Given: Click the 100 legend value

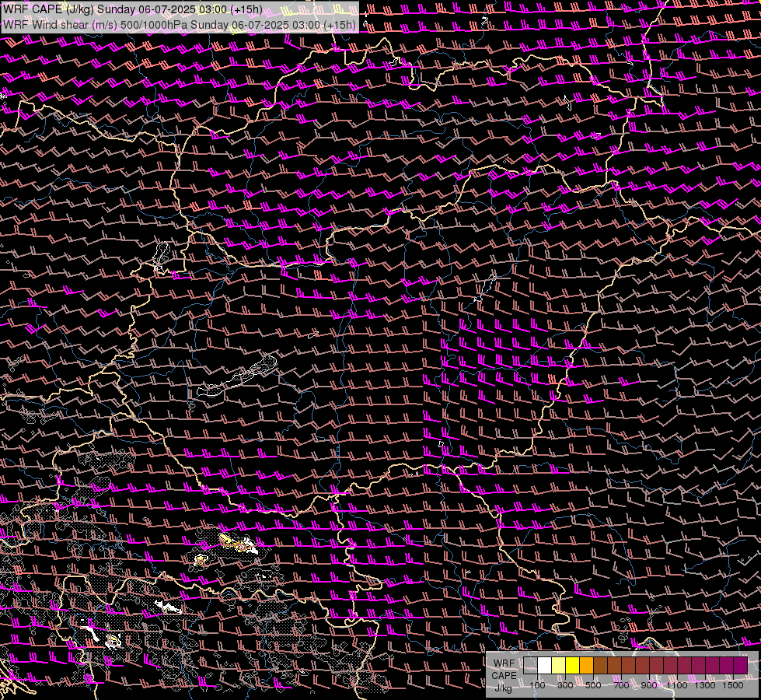Looking at the screenshot, I should point(537,685).
